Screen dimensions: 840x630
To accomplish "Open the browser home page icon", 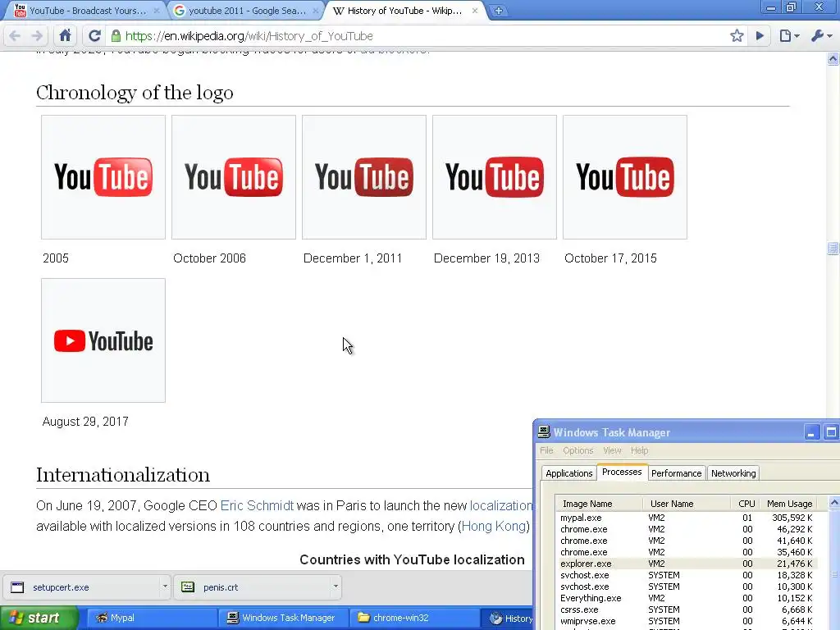I will point(66,36).
